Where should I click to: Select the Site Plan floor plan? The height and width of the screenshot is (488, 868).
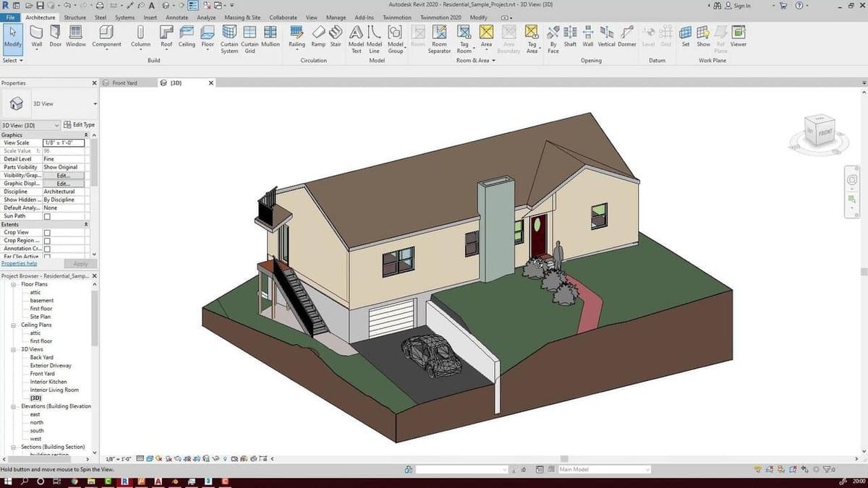41,317
